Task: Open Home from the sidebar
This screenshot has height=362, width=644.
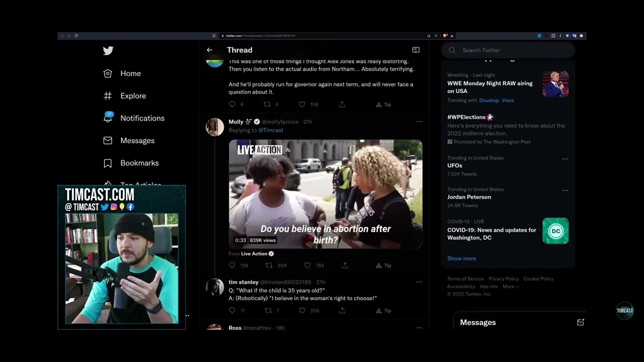Action: pyautogui.click(x=130, y=73)
